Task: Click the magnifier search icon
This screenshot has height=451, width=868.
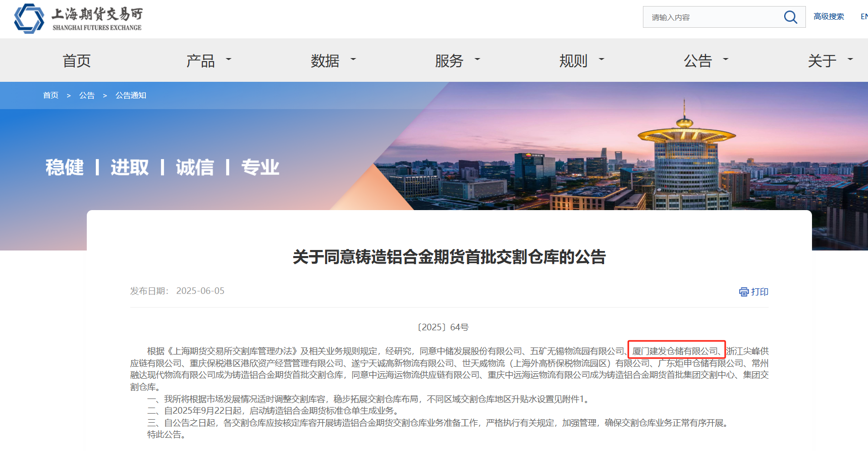Action: (790, 17)
